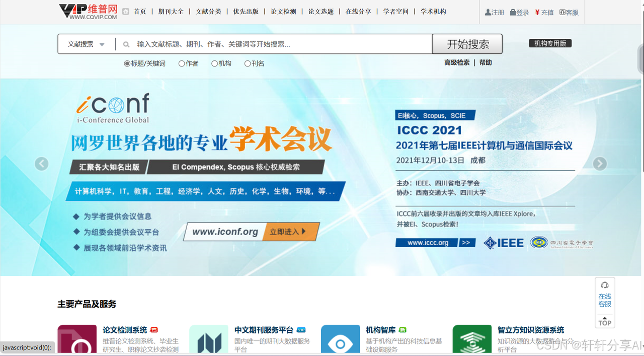This screenshot has height=356, width=644.
Task: Click the 客服 link in header
Action: coord(569,12)
